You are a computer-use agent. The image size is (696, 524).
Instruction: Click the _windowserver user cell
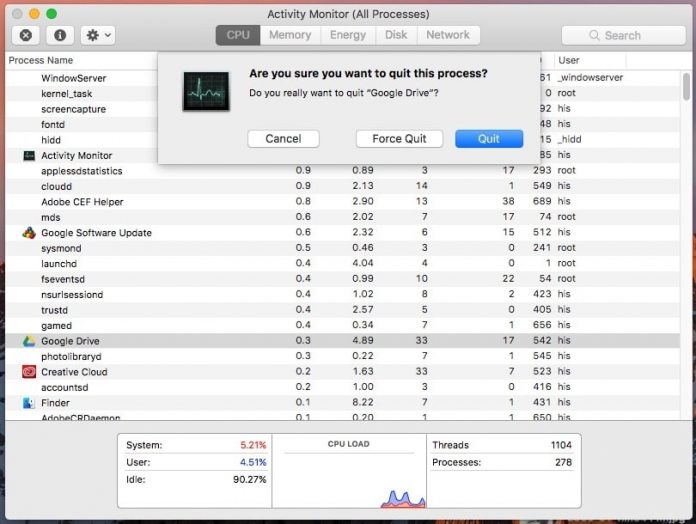click(x=590, y=78)
